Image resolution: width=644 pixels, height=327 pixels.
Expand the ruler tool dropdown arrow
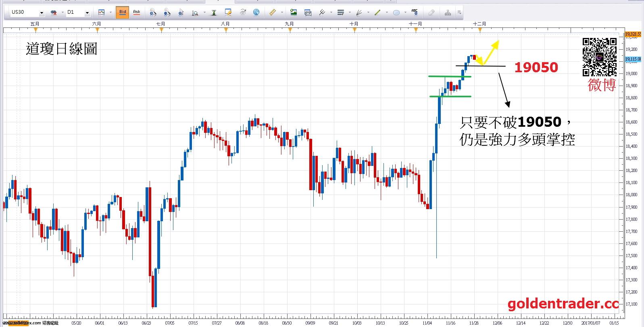pyautogui.click(x=281, y=13)
